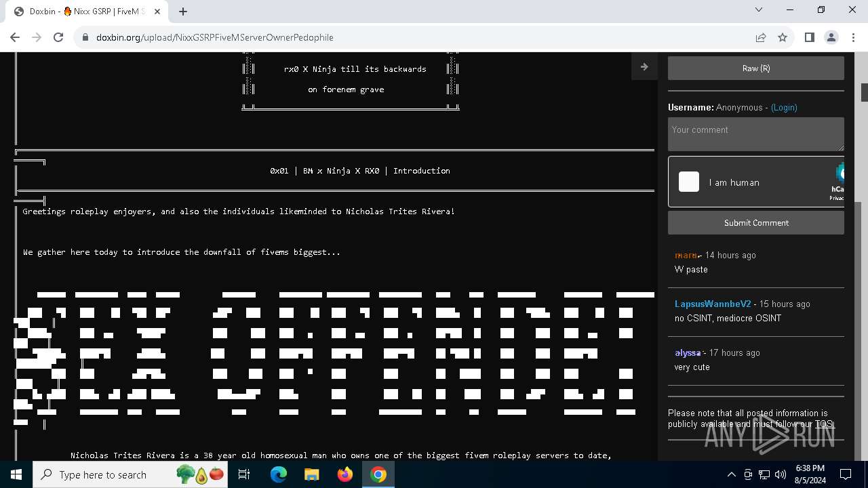This screenshot has height=488, width=868.
Task: Open the volume control tray icon
Action: click(x=781, y=474)
